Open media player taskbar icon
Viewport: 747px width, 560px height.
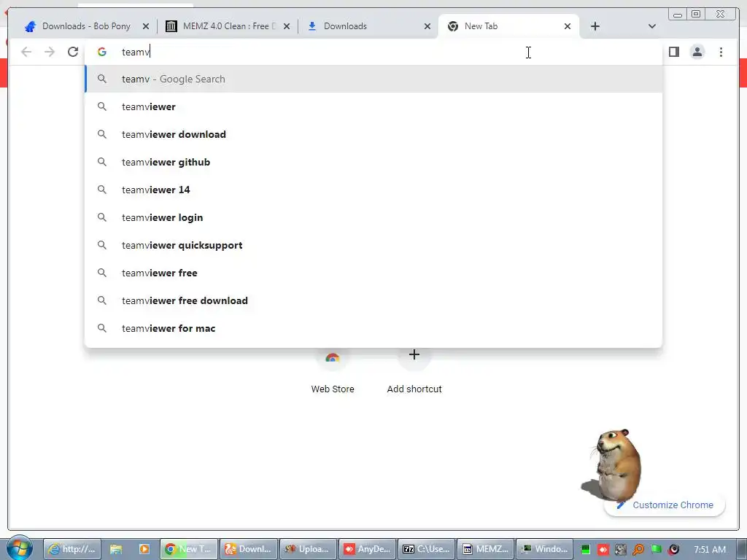point(144,549)
